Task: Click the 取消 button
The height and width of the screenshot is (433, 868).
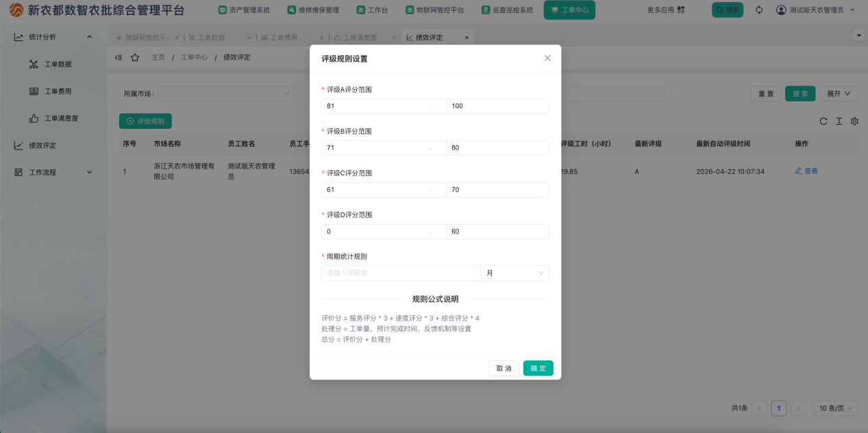Action: click(x=504, y=369)
